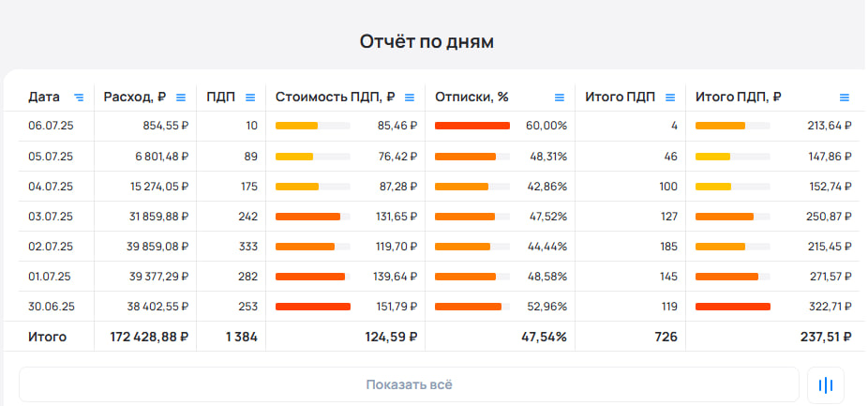Open the Стоимость ПДП column menu icon
Image resolution: width=868 pixels, height=406 pixels.
coord(410,97)
